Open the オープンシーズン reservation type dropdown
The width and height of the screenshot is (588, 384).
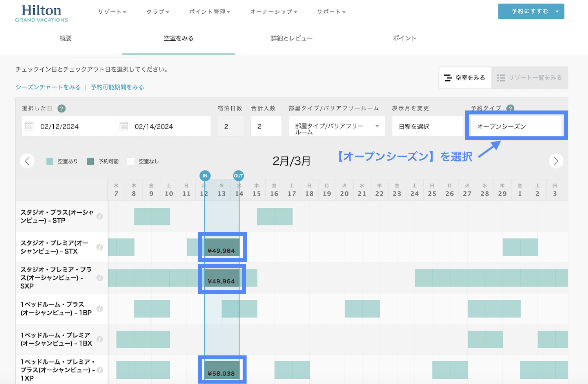coord(516,126)
